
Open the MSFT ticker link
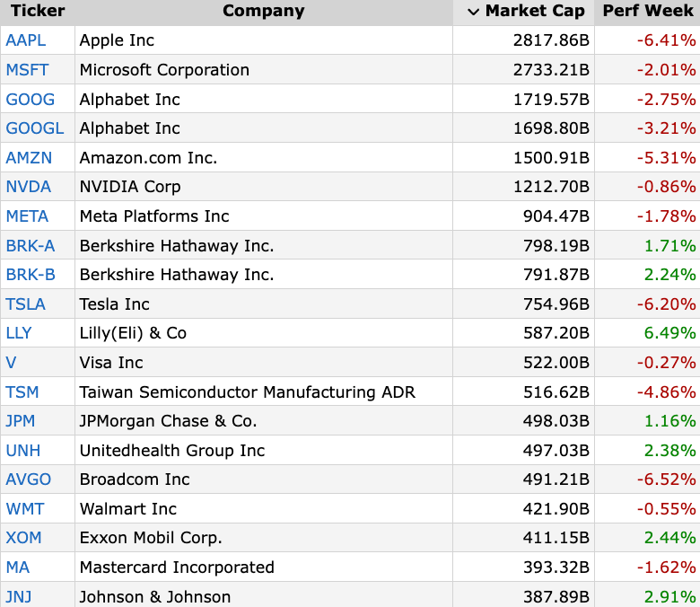tap(27, 70)
